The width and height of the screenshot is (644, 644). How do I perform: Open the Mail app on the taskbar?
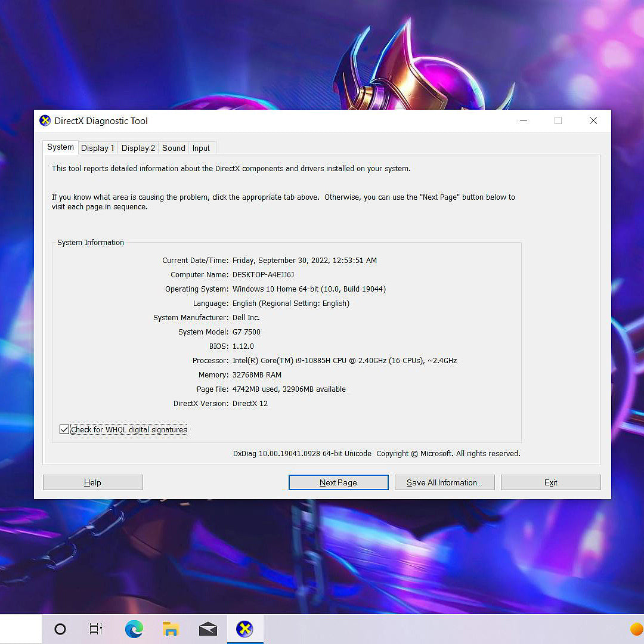[208, 629]
